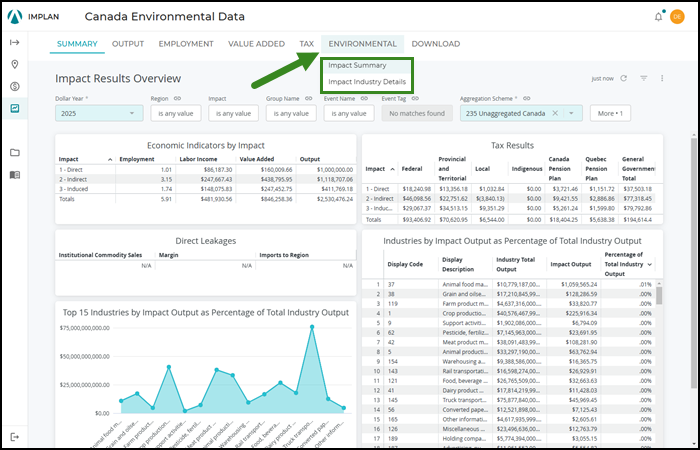Open the Region filter

tap(176, 113)
